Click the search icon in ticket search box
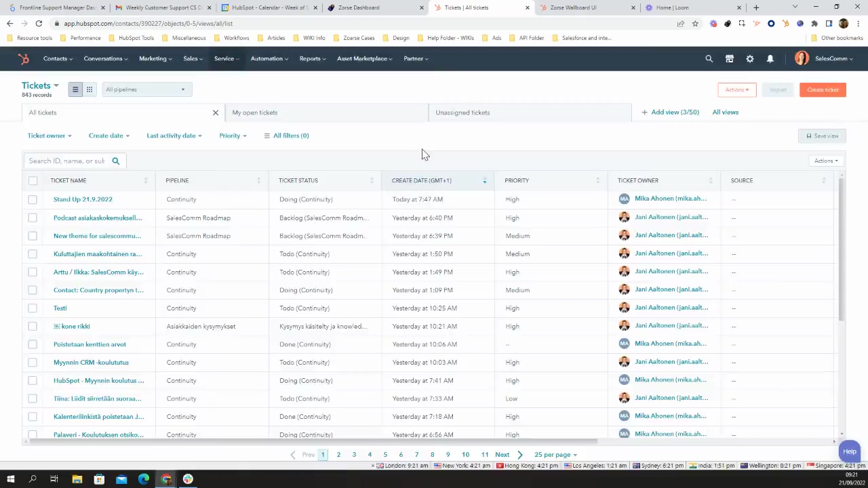 pos(116,161)
